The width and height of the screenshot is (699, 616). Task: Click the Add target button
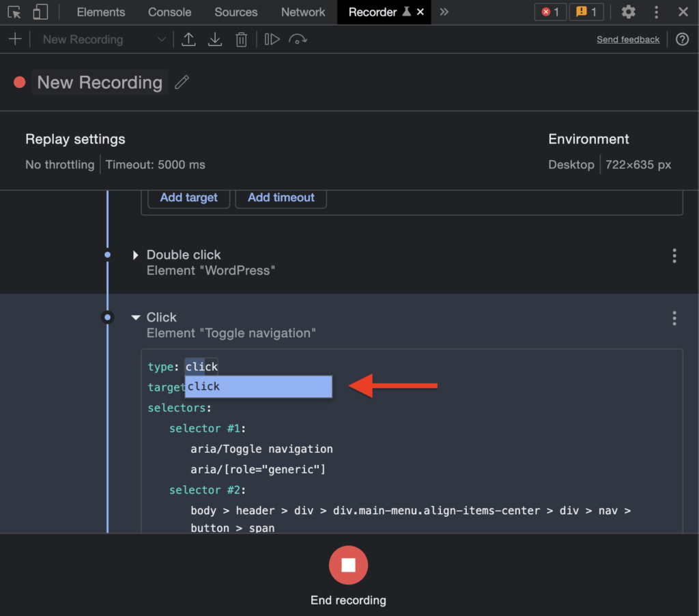[188, 197]
